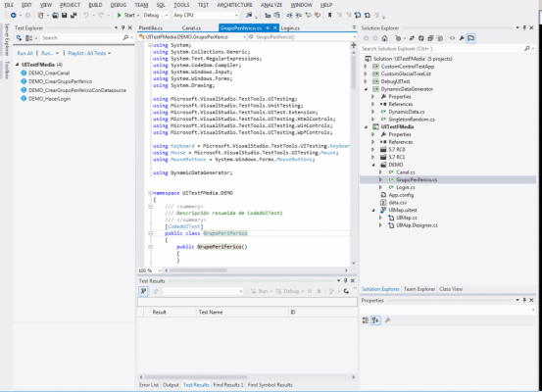This screenshot has width=542, height=392.
Task: Pin the Test Explorer panel
Action: [x=123, y=27]
